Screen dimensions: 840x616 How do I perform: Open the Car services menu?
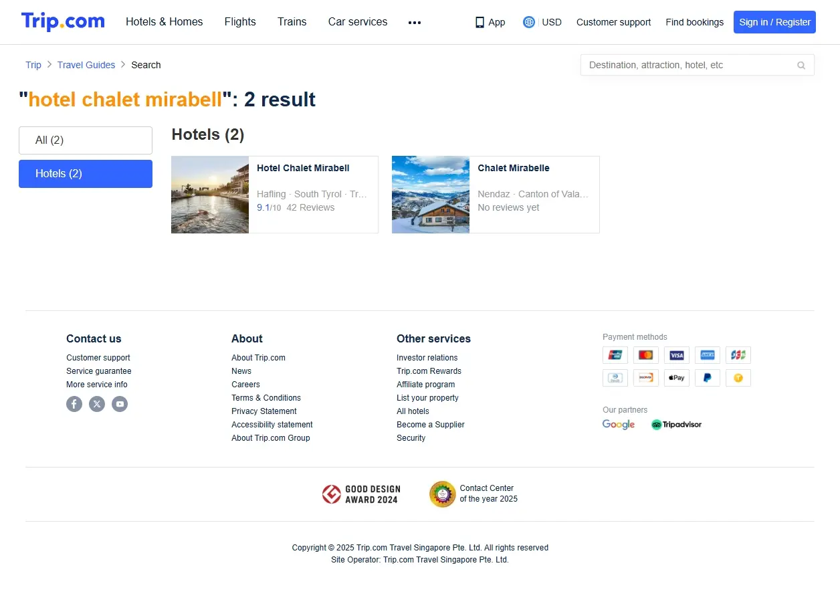[358, 22]
